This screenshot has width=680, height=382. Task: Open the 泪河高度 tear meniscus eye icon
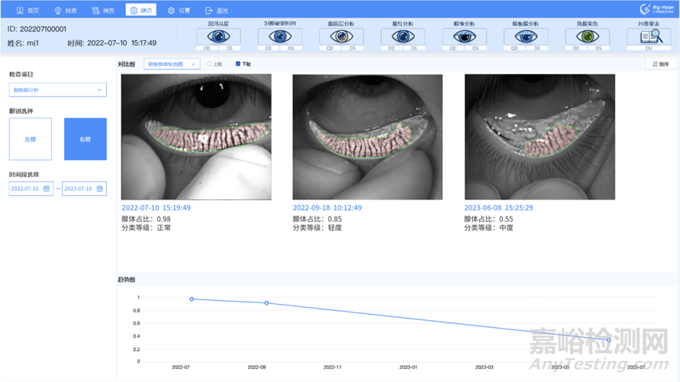tap(218, 36)
